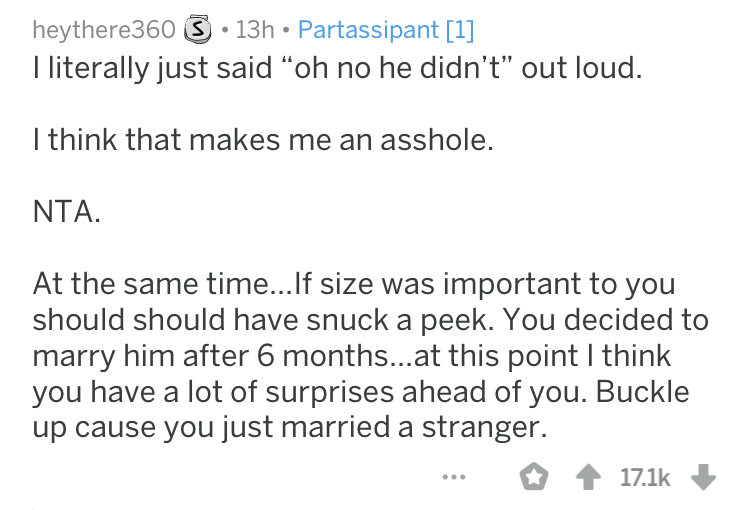Click the dot separator before Partassipant flair
Screen dimensions: 750x510
286,30
